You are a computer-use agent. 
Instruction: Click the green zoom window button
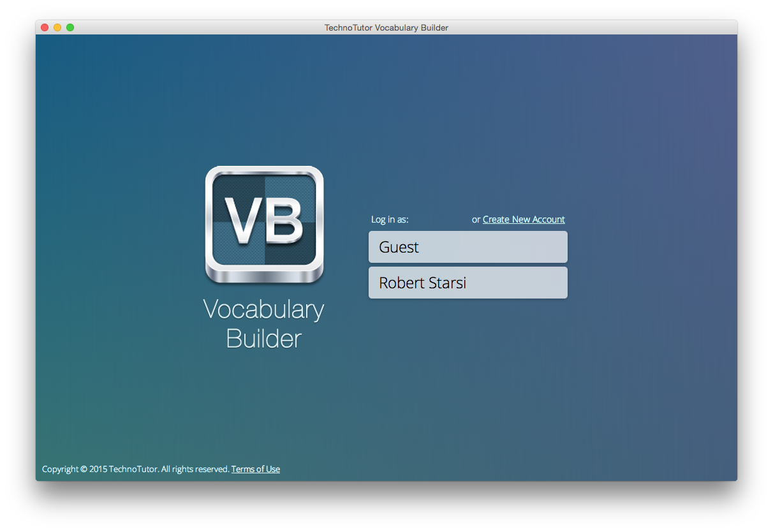pos(70,27)
